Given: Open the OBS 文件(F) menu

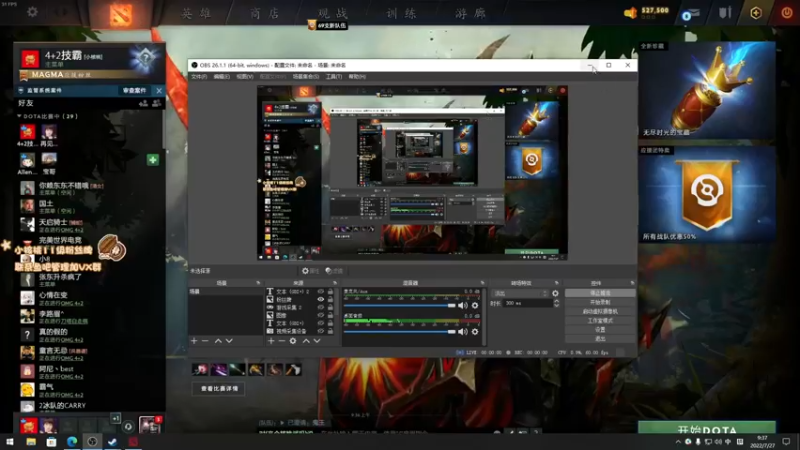Looking at the screenshot, I should (199, 77).
